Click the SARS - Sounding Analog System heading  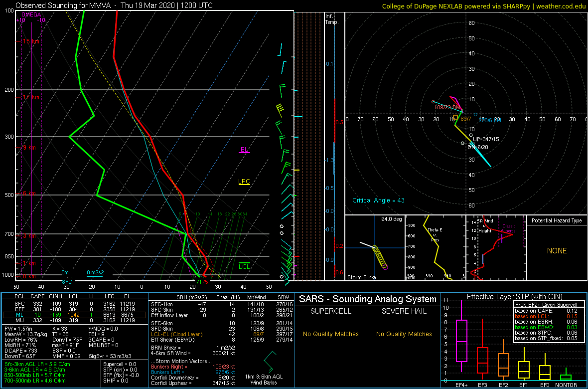coord(368,299)
